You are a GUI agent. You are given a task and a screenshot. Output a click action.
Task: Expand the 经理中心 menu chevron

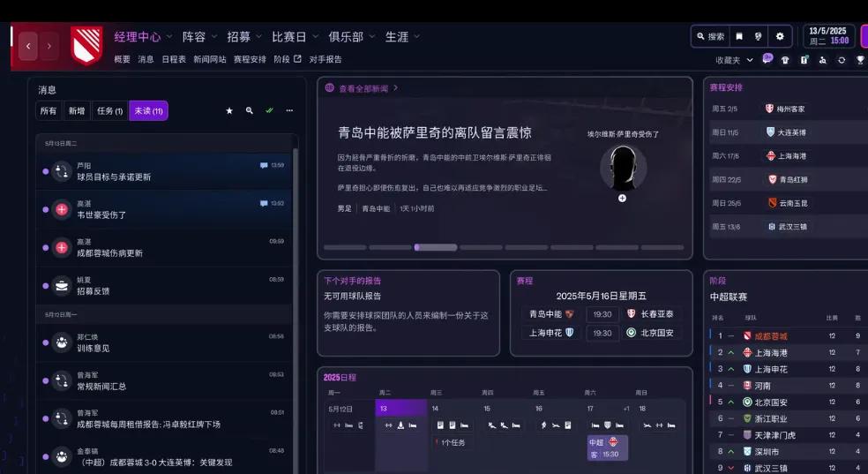click(168, 37)
